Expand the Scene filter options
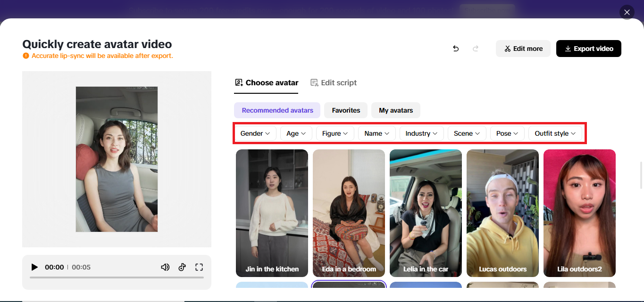 pyautogui.click(x=466, y=133)
